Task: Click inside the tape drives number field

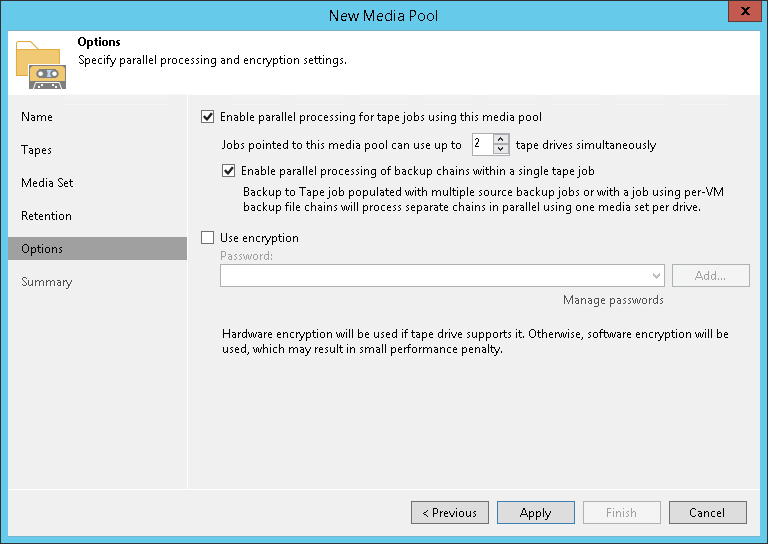Action: [482, 144]
